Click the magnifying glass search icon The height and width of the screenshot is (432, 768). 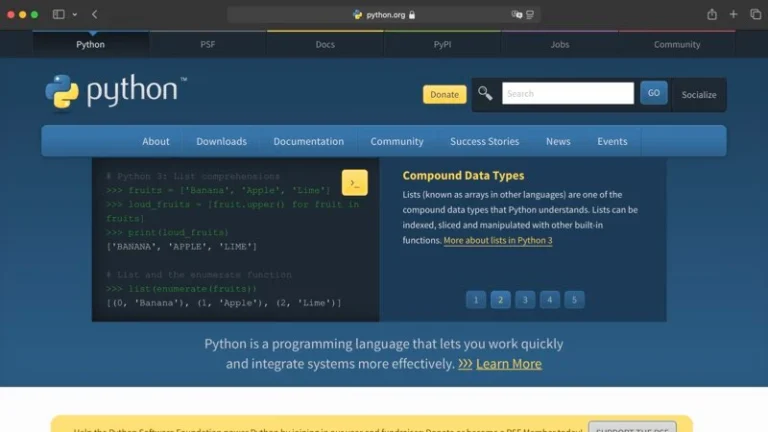coord(485,94)
